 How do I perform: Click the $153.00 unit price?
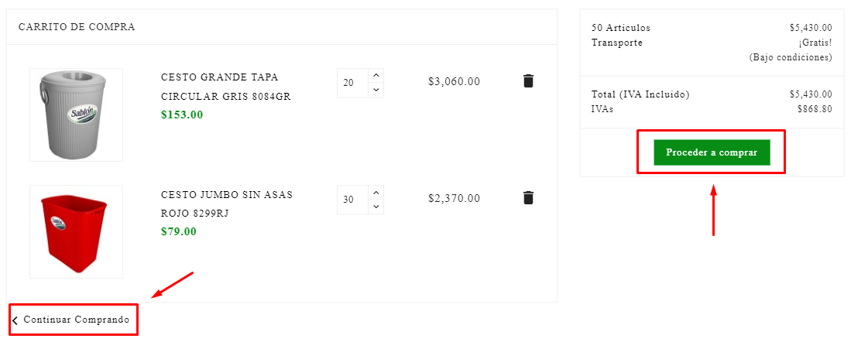tap(182, 115)
